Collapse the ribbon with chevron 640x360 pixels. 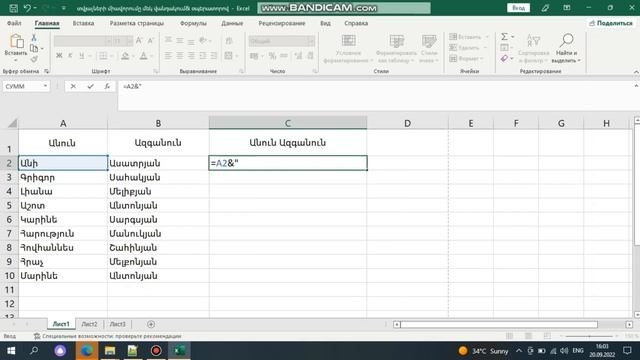click(636, 72)
